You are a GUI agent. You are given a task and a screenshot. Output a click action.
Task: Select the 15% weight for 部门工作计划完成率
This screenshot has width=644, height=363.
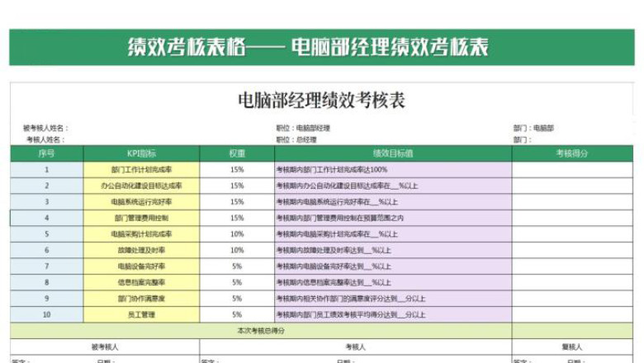tap(237, 170)
